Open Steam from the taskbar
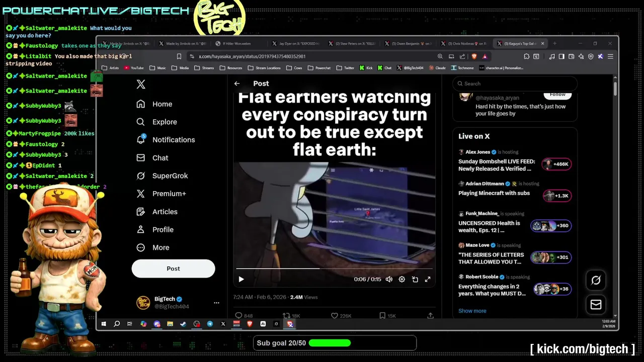This screenshot has height=362, width=644. pyautogui.click(x=183, y=324)
